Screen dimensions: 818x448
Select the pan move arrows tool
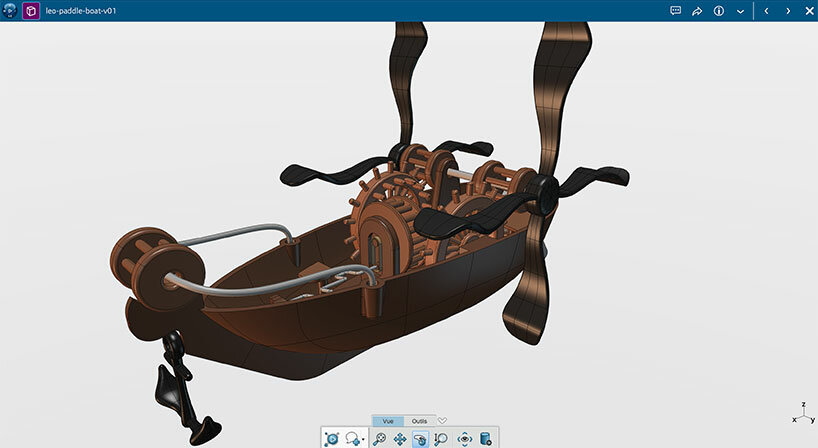pyautogui.click(x=400, y=438)
